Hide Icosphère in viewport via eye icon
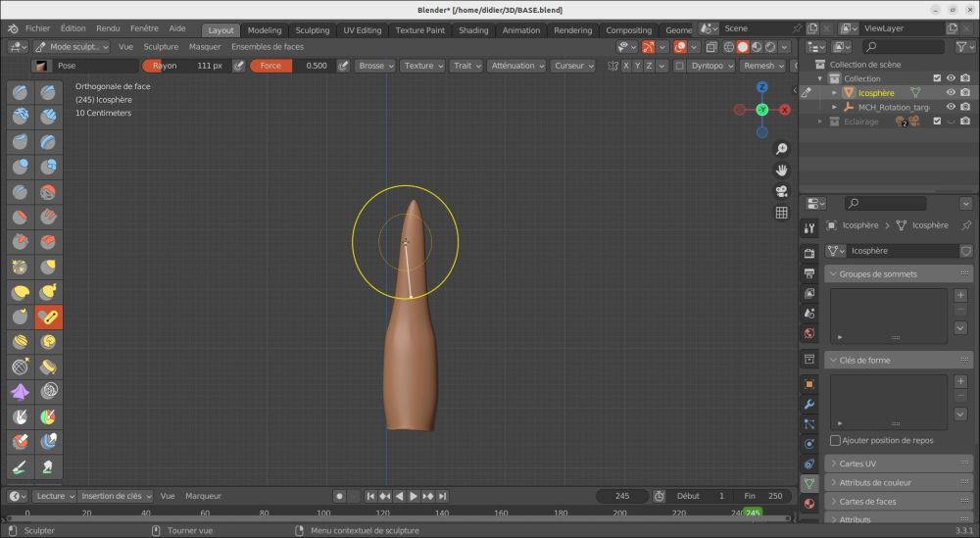The height and width of the screenshot is (538, 980). pos(950,93)
